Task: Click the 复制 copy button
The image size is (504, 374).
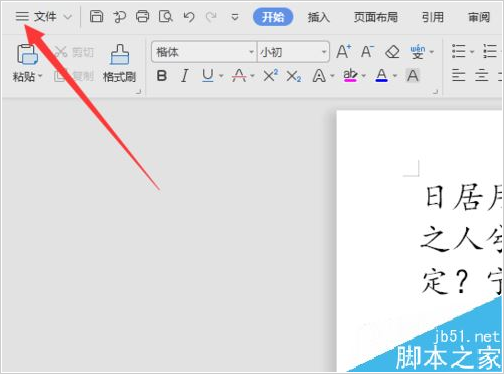Action: point(74,76)
